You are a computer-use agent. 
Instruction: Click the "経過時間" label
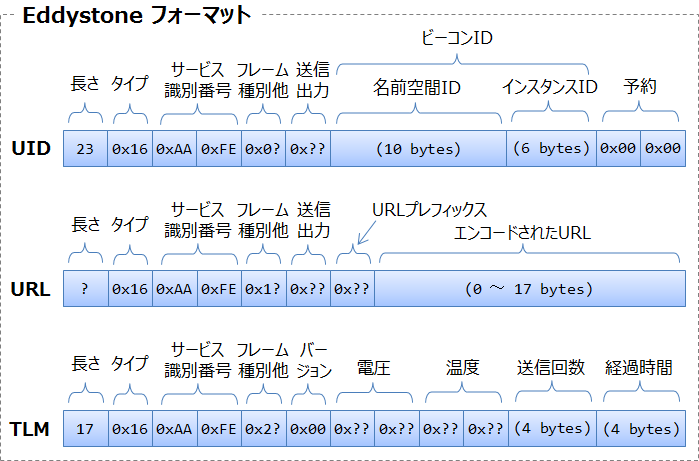(x=639, y=368)
